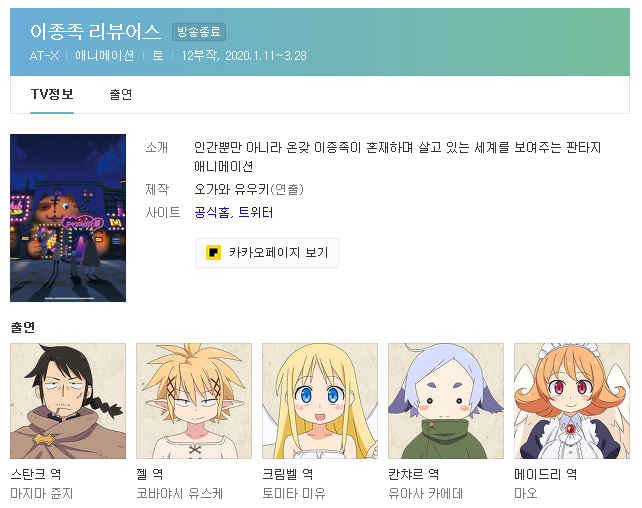Open the 카카오페이지 보기 button
Viewport: 642px width, 508px height.
(x=267, y=253)
